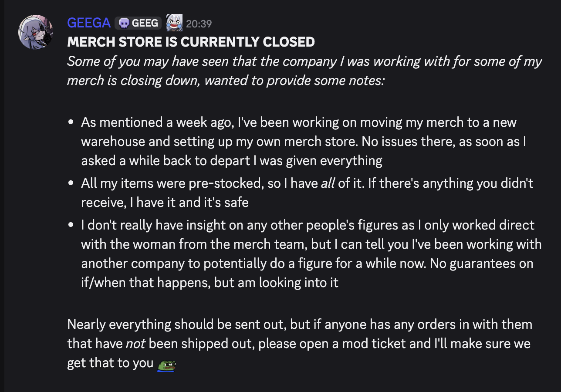Viewport: 561px width, 392px height.
Task: Click the crying clown role icon
Action: click(174, 23)
